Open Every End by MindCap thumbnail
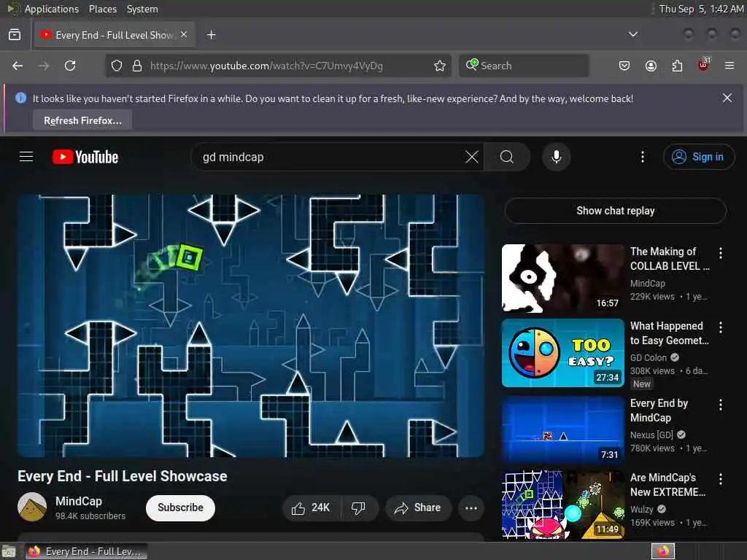 [x=562, y=430]
